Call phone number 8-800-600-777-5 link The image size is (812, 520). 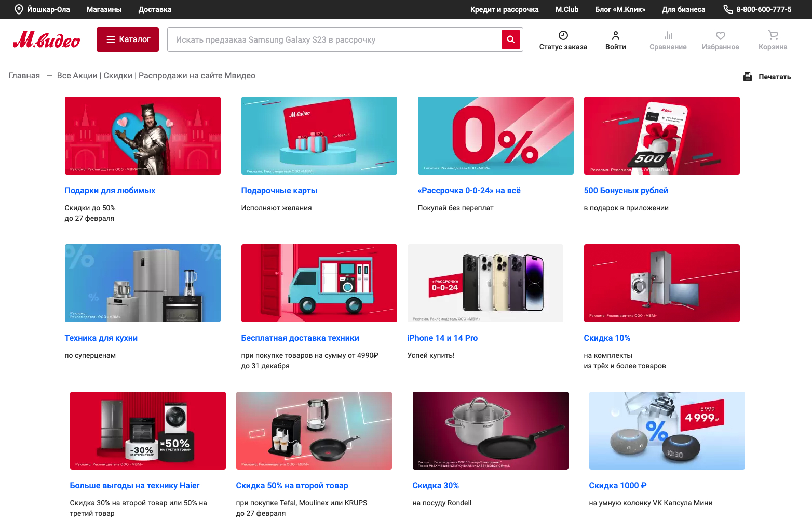coord(764,9)
